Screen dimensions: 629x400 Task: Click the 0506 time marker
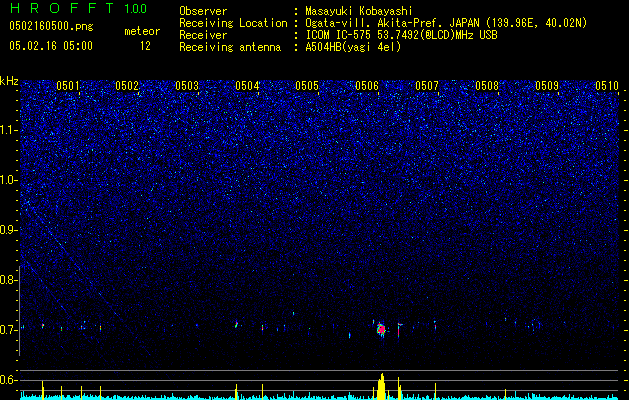click(x=367, y=86)
